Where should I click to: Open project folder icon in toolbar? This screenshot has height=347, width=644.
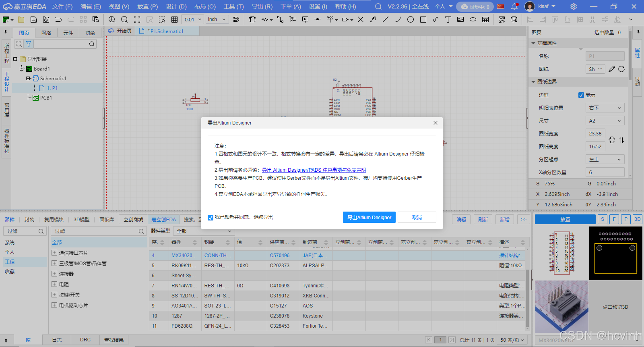click(x=21, y=19)
